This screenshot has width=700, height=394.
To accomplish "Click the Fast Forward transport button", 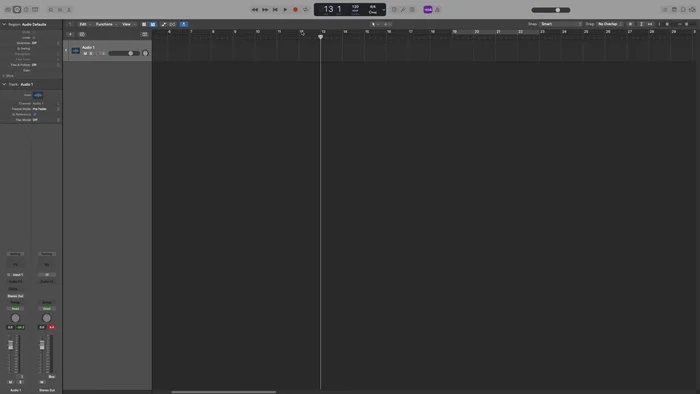I will coord(265,9).
